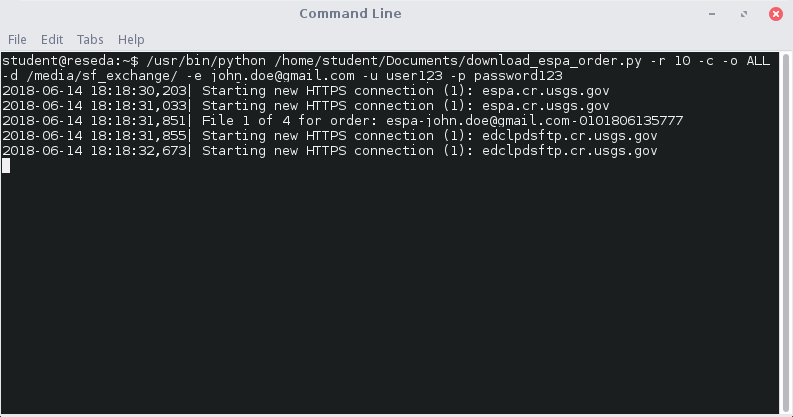This screenshot has width=793, height=417.
Task: Click the student@reseda shell prompt
Action: 66,61
